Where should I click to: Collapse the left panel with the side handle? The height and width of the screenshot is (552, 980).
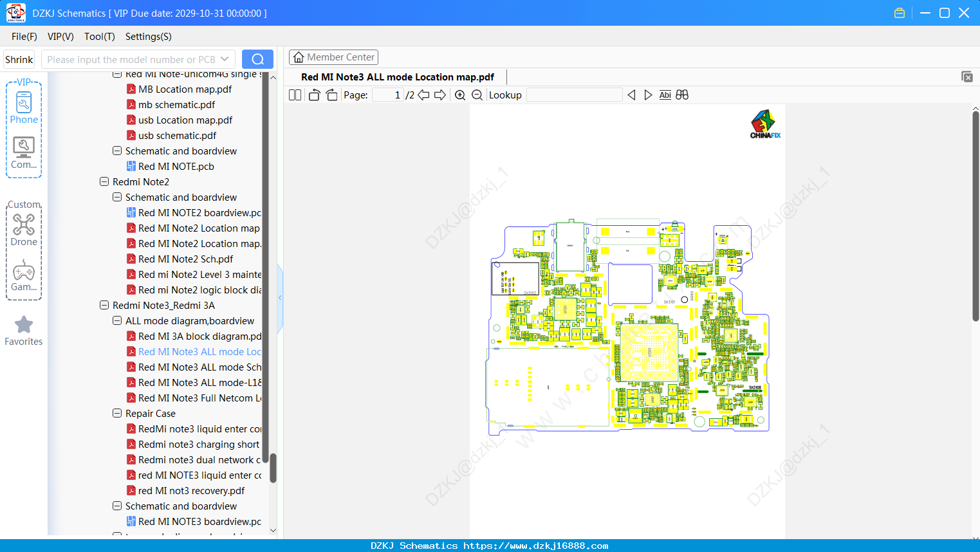pos(280,298)
